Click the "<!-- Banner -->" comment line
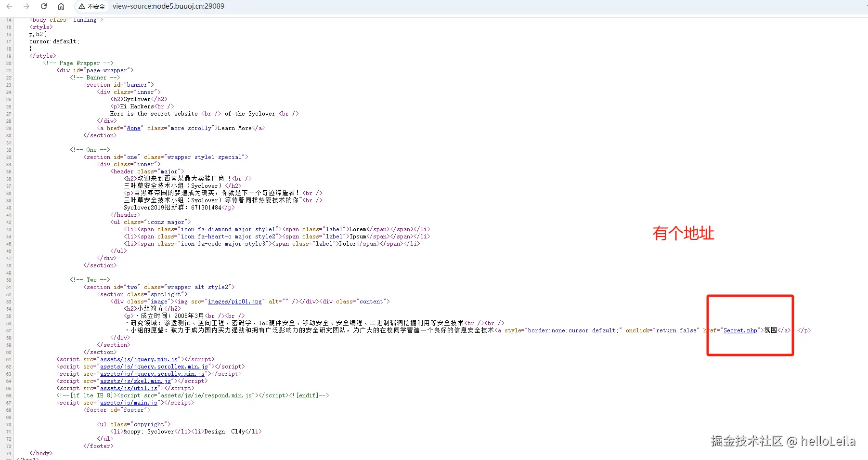Screen dimensions: 868x460 95,78
